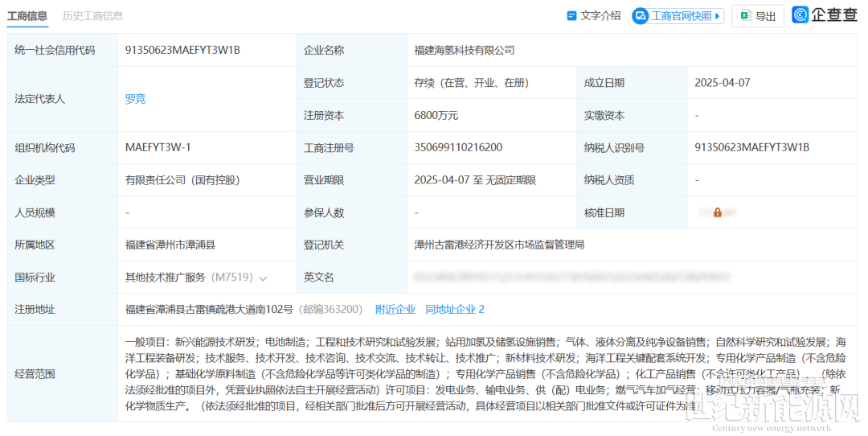Click the 文字介绍 document icon
Viewport: 868px width, 436px height.
point(572,16)
